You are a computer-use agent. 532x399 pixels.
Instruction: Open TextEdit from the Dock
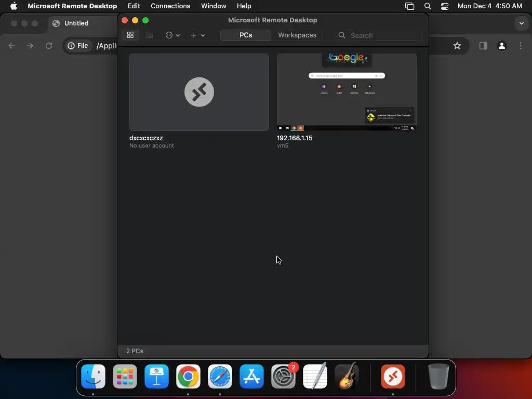click(x=315, y=376)
